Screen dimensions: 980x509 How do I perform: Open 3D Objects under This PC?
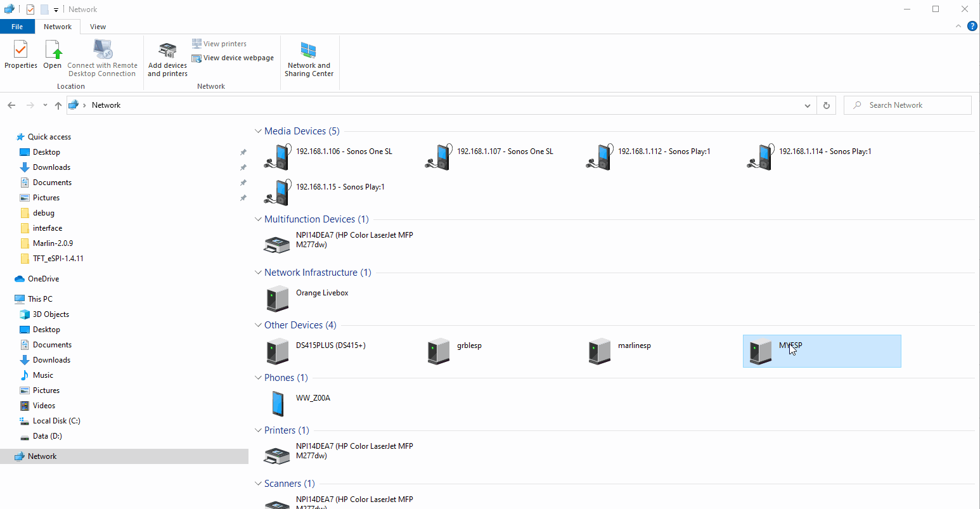point(51,314)
